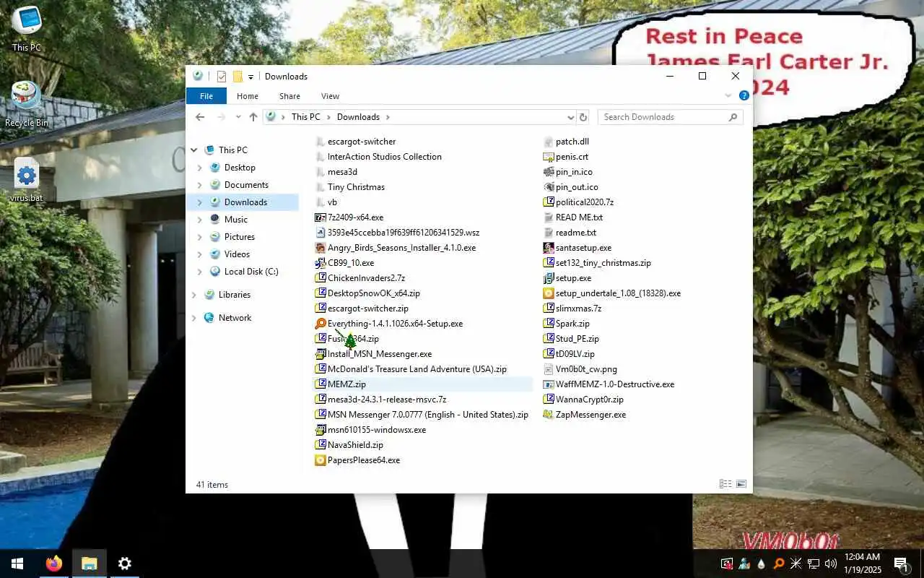Screen dimensions: 924x578
Task: Select the WaffMEMZ-1.0-Destructive.exe file
Action: click(615, 384)
